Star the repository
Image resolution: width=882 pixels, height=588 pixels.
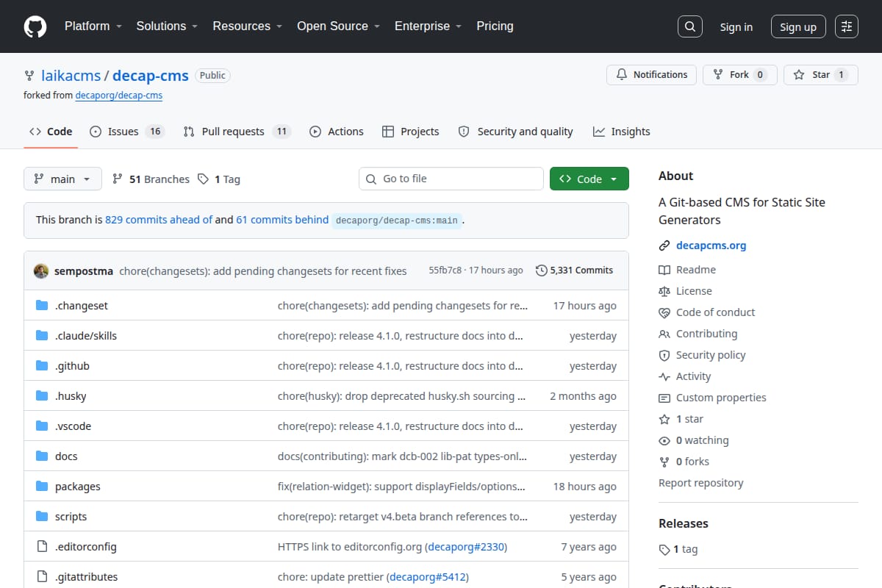[820, 75]
